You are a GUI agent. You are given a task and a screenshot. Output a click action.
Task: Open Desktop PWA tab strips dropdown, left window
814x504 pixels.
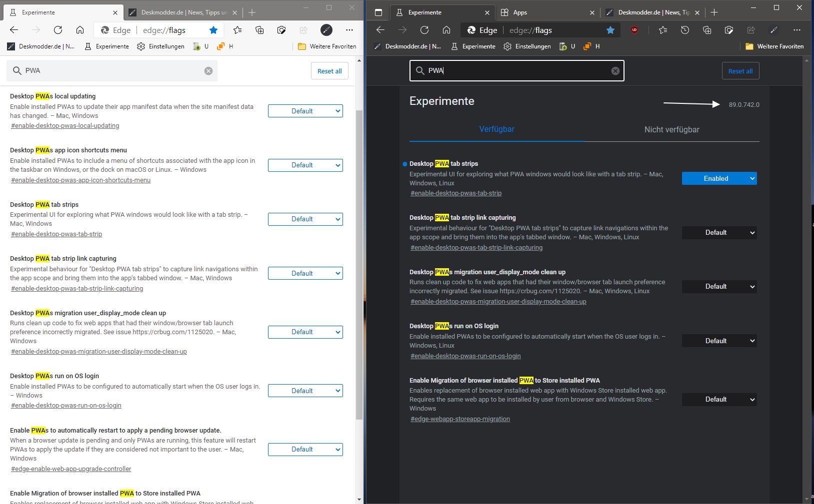click(305, 219)
